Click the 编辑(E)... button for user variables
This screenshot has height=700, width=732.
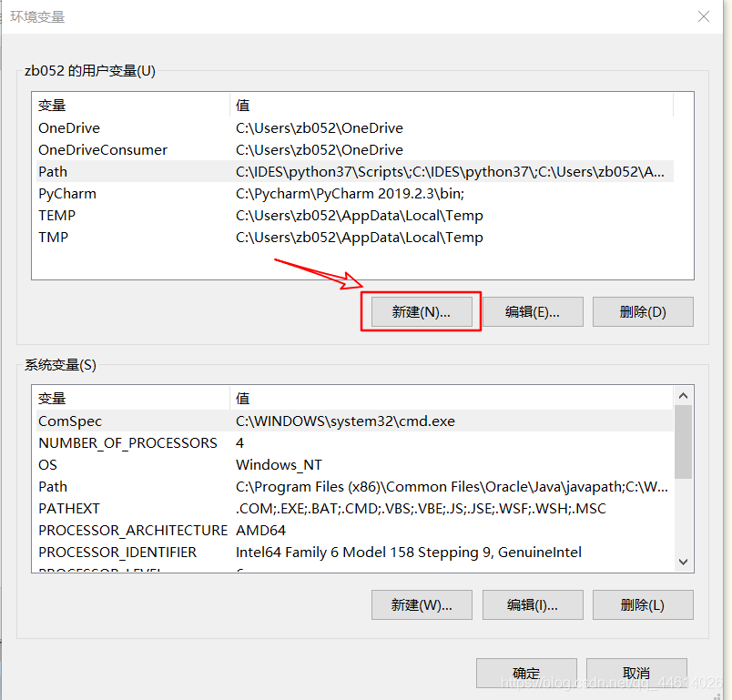[533, 311]
